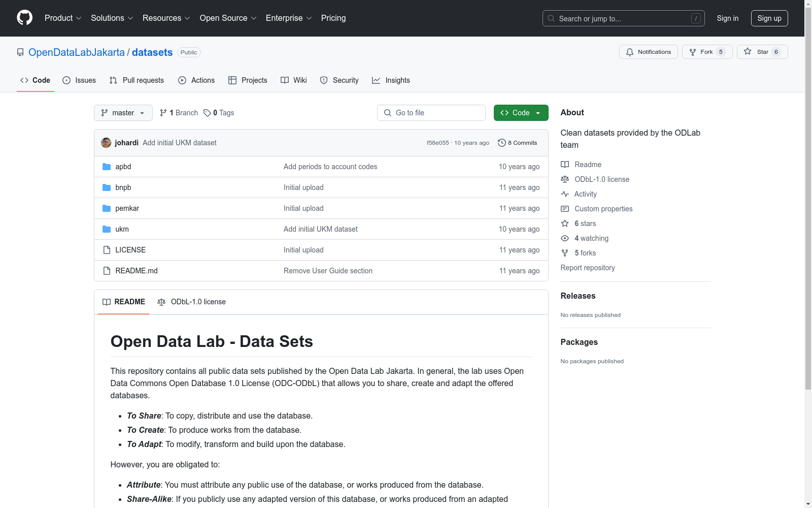Open the 0 Tags link
This screenshot has width=812, height=508.
219,113
